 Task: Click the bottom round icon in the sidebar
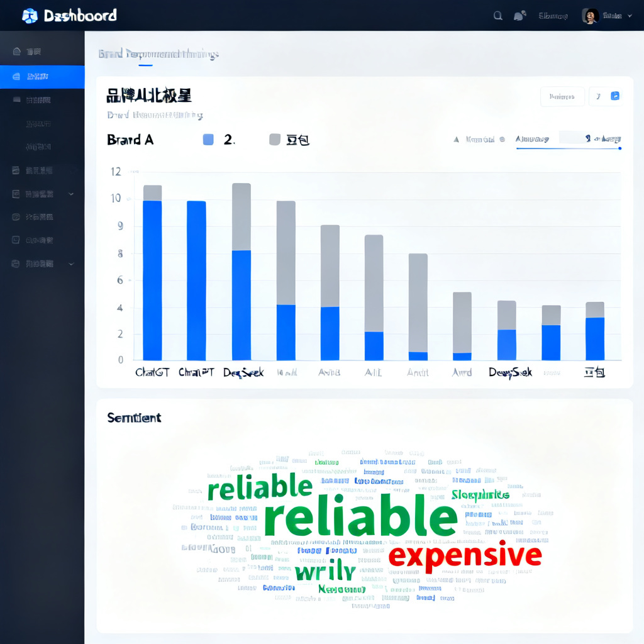tap(16, 264)
